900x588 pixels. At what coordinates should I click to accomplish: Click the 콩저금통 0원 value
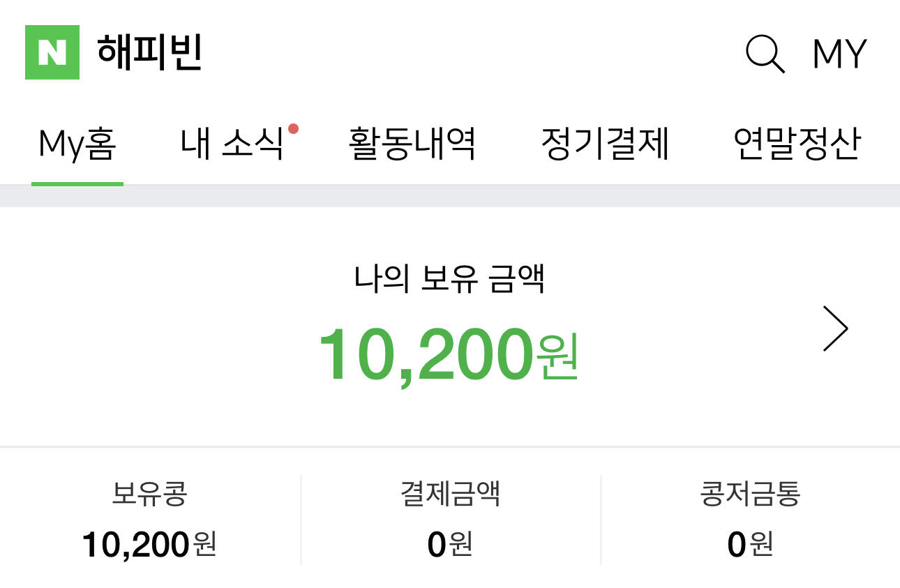click(750, 544)
